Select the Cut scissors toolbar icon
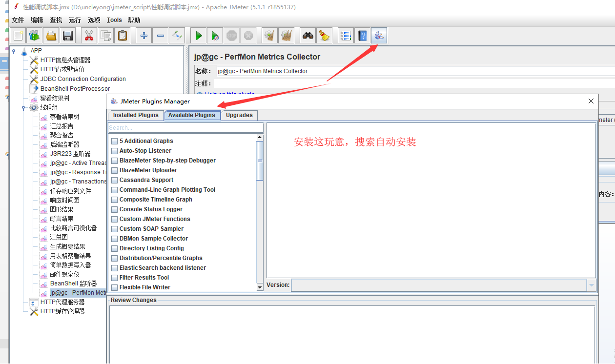615x364 pixels. point(89,35)
